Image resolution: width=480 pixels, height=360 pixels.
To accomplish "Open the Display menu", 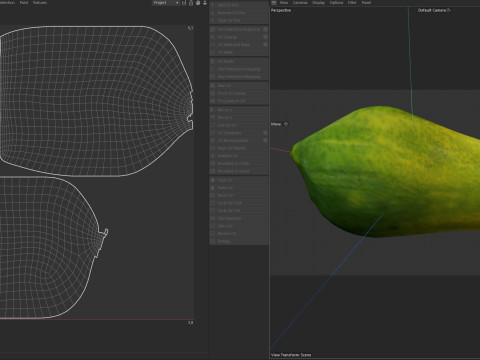I will point(318,3).
